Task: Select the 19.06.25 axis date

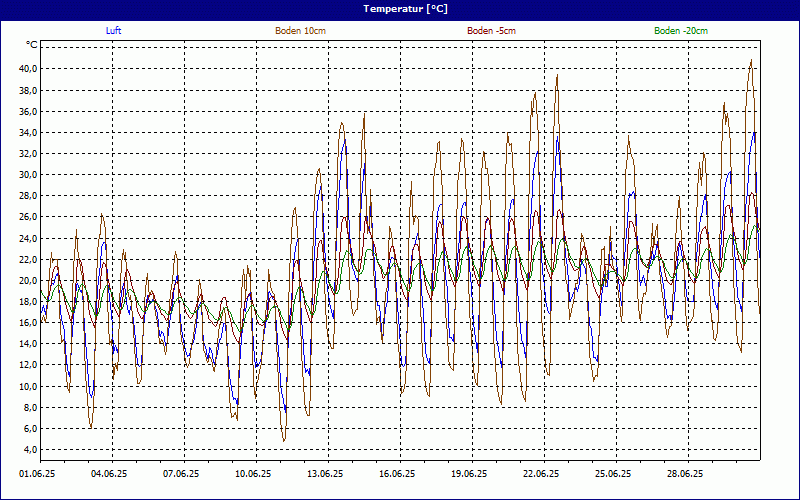Action: 469,474
